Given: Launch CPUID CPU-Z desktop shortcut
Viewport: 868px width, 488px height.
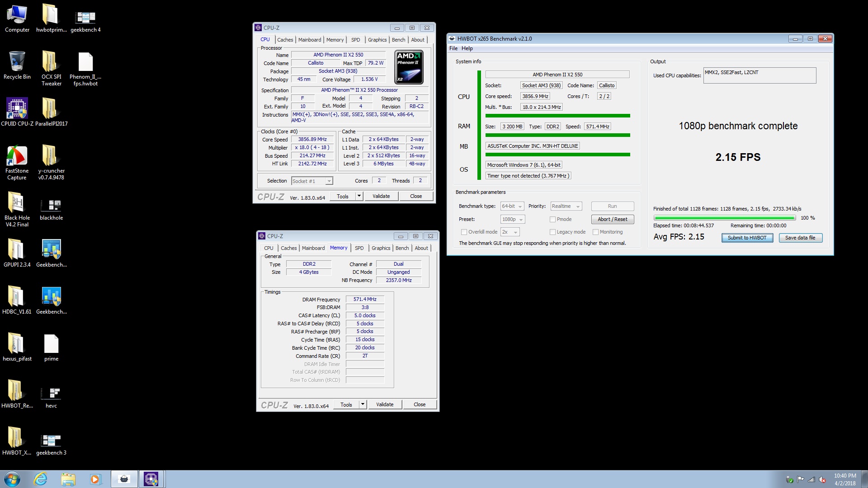Looking at the screenshot, I should coord(17,113).
